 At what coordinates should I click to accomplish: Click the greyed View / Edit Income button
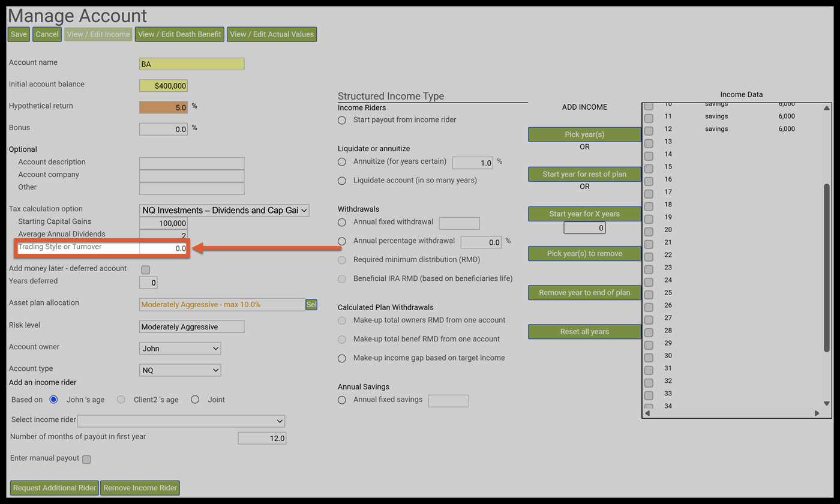[98, 34]
